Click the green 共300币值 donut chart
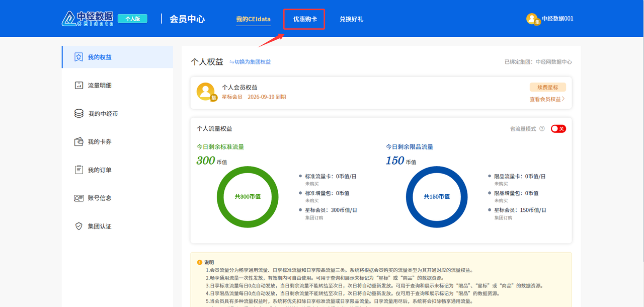 coord(248,196)
